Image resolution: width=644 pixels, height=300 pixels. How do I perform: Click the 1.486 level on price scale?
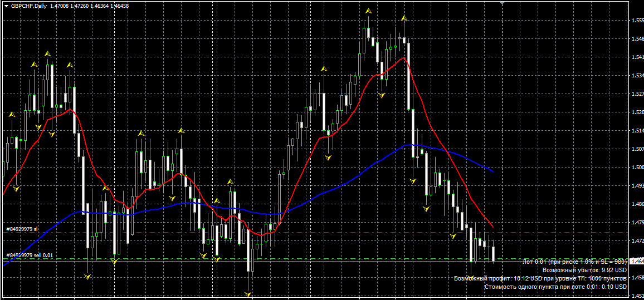637,204
